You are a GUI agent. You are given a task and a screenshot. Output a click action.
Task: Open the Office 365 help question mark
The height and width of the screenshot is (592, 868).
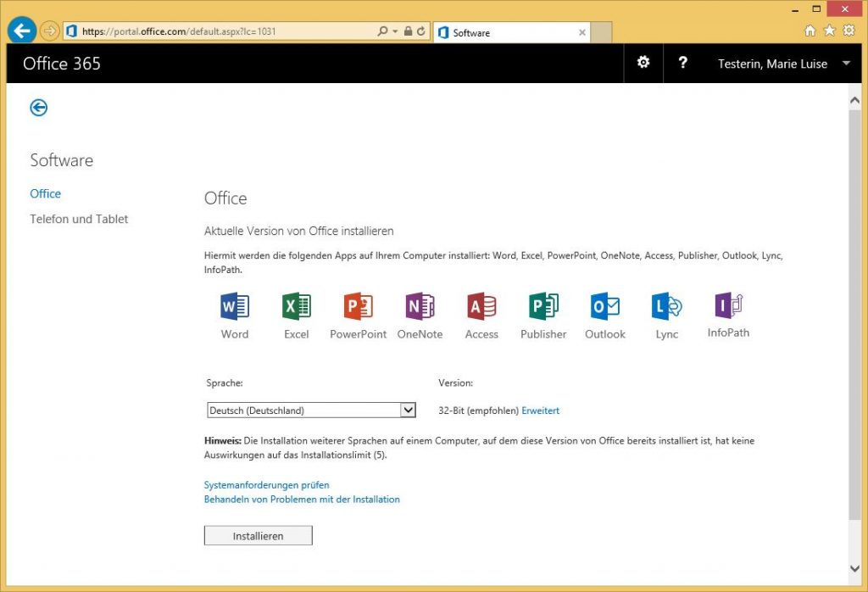(682, 63)
